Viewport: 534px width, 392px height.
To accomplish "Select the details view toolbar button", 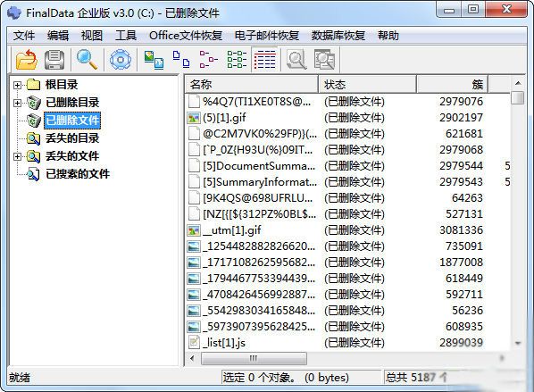I will (264, 59).
